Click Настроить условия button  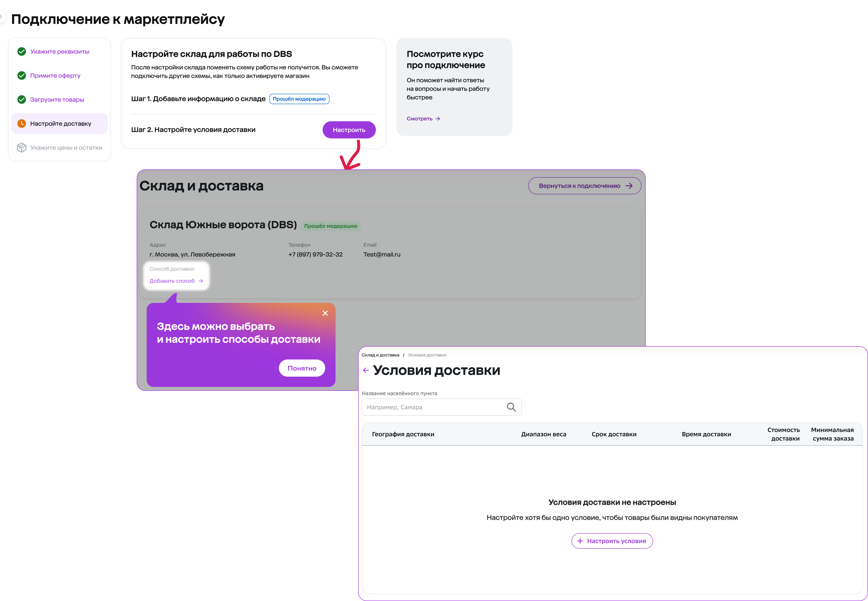[612, 541]
